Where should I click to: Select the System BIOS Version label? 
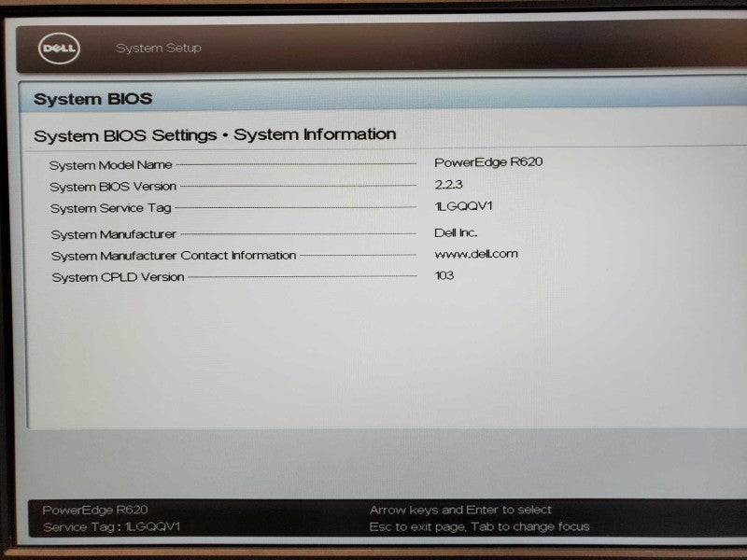click(x=113, y=187)
